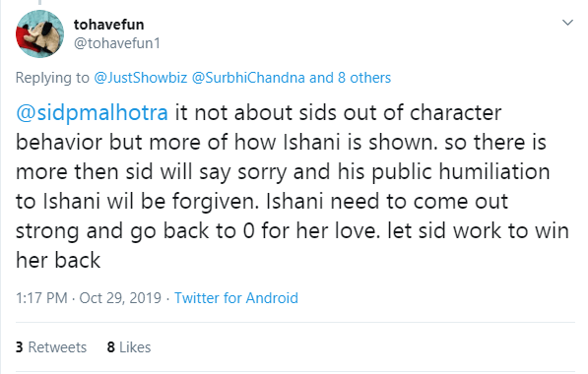Click the 1:17 PM timestamp

tap(41, 298)
